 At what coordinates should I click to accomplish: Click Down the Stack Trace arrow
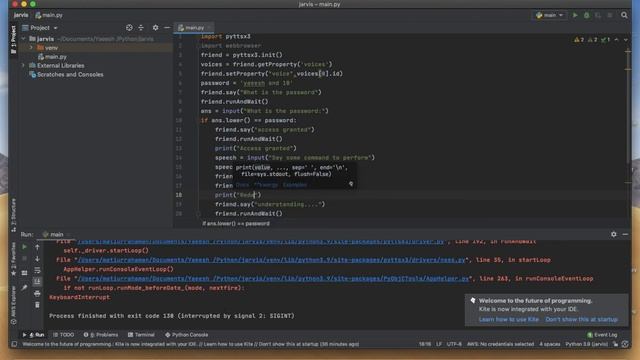coord(37,259)
